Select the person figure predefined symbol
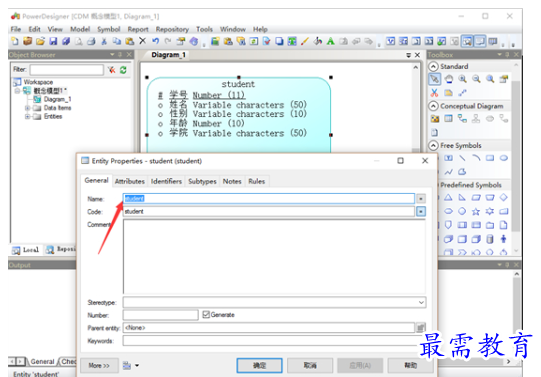 [x=503, y=239]
